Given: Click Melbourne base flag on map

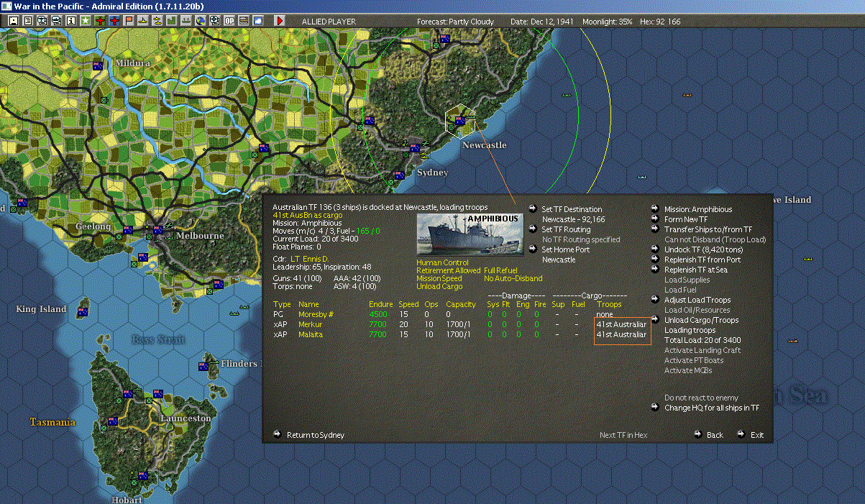Looking at the screenshot, I should click(158, 230).
